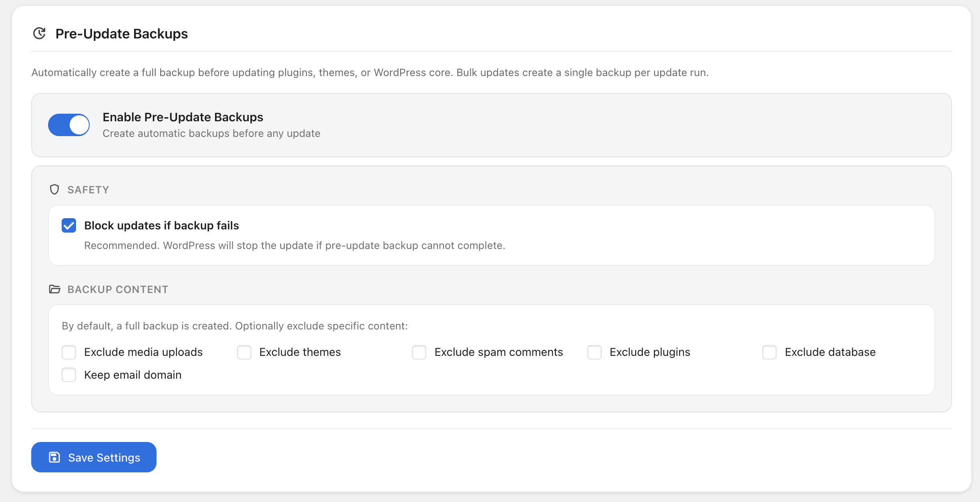Click the Block updates if backup fails label
The width and height of the screenshot is (980, 502).
(x=161, y=225)
